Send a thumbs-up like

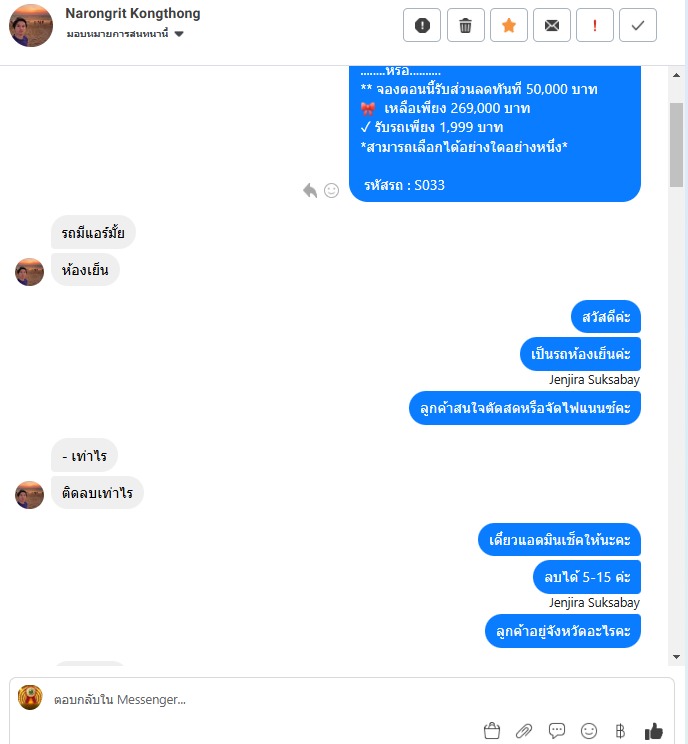pos(653,731)
